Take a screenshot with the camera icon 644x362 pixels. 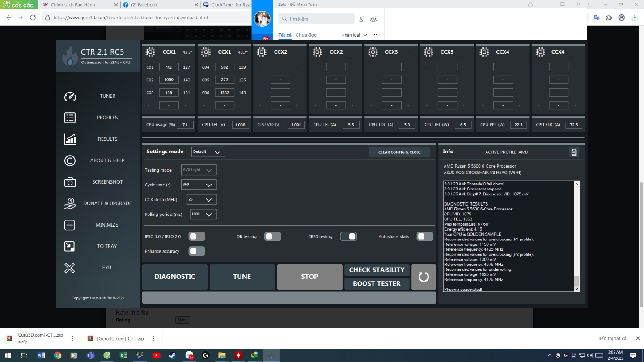point(70,182)
